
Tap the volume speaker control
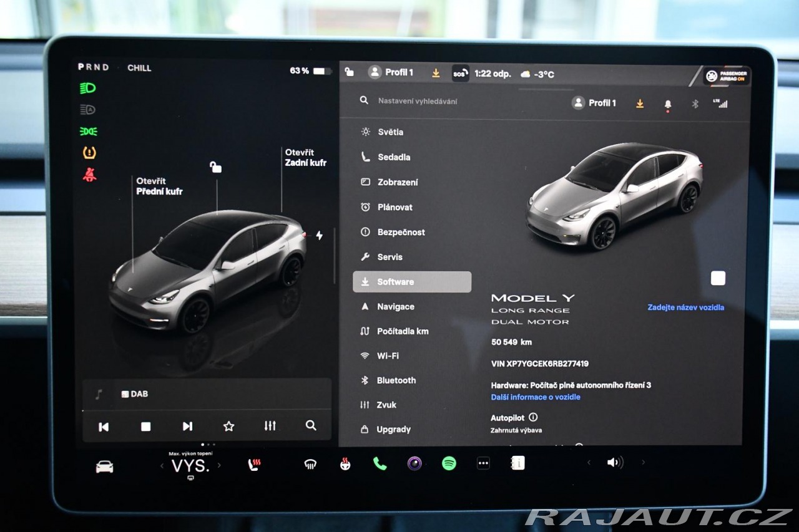[615, 462]
